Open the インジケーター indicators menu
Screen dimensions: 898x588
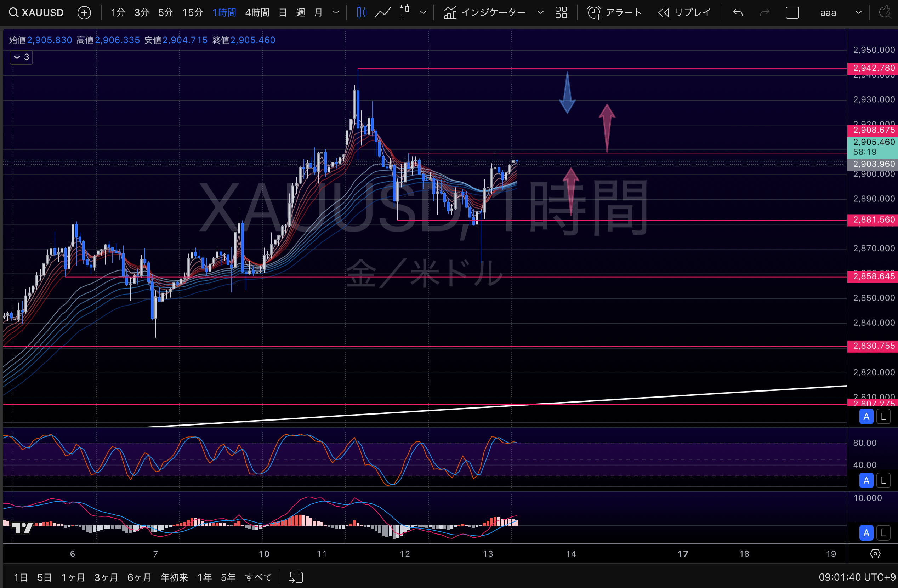(484, 13)
